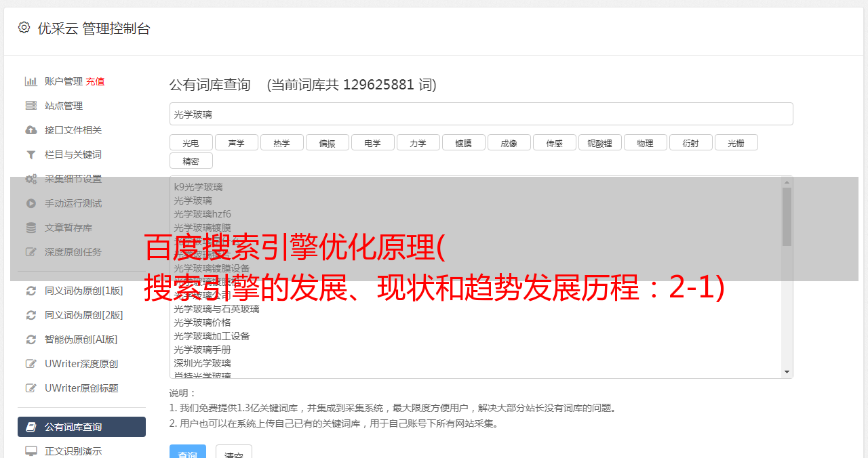
Task: Click the 力学 tag button
Action: coord(418,142)
